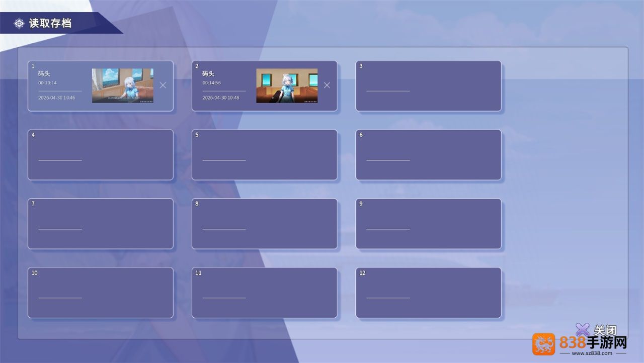The width and height of the screenshot is (644, 363).
Task: Delete save slot 1 with X icon
Action: pyautogui.click(x=163, y=85)
